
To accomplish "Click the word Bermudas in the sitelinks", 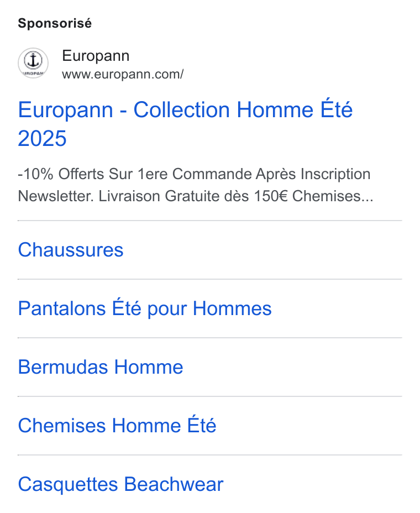I will (63, 367).
